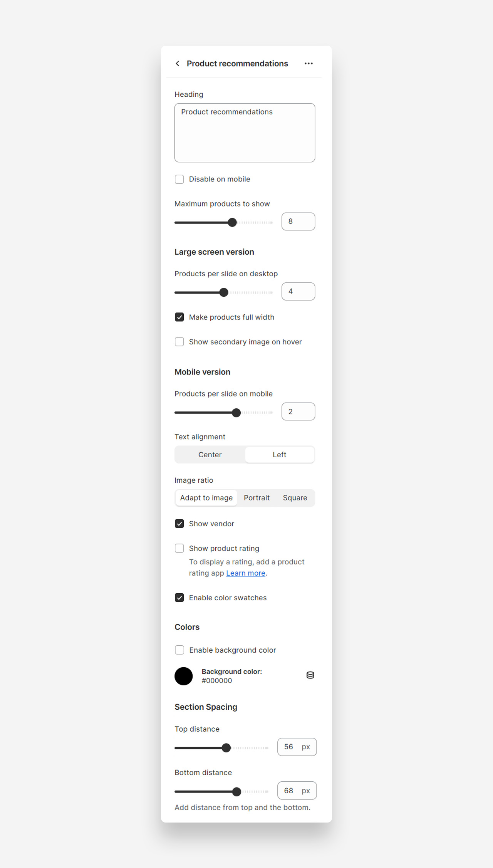This screenshot has height=868, width=493.
Task: Click the back arrow icon
Action: tap(178, 64)
